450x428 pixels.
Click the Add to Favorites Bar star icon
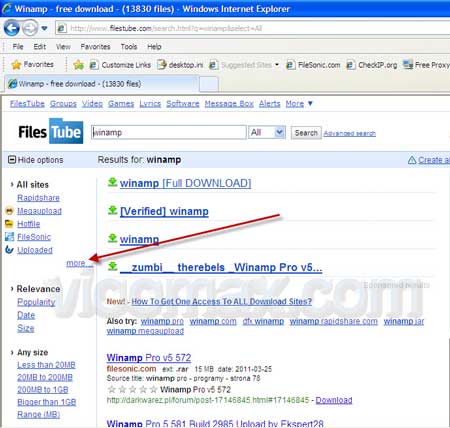click(x=78, y=65)
